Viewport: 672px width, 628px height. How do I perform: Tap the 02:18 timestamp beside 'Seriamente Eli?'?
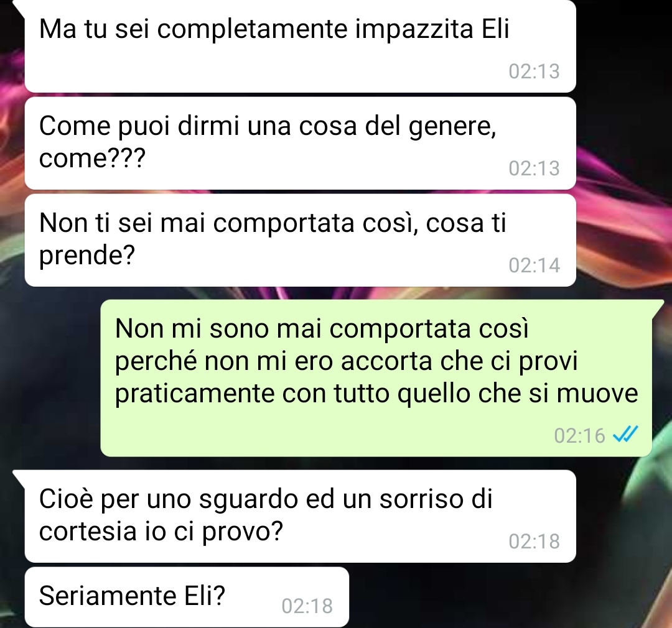(307, 606)
